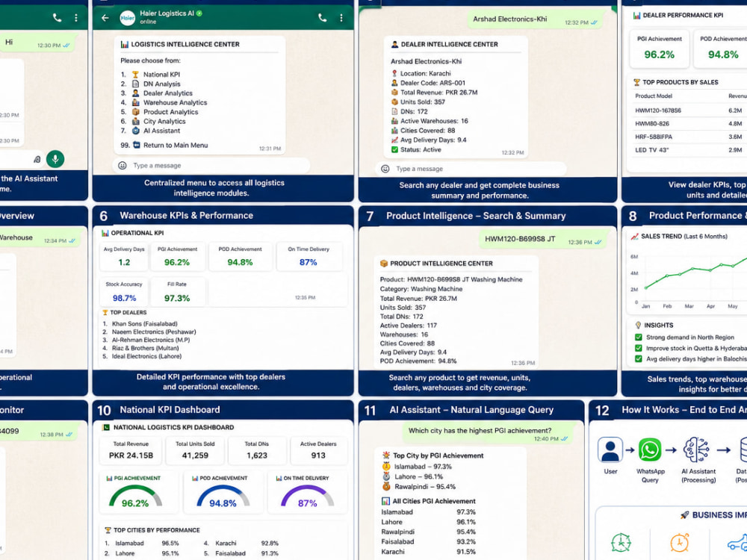Viewport: 747px width, 560px height.
Task: Click the verified badge next to Haier Logistics AI
Action: (199, 13)
